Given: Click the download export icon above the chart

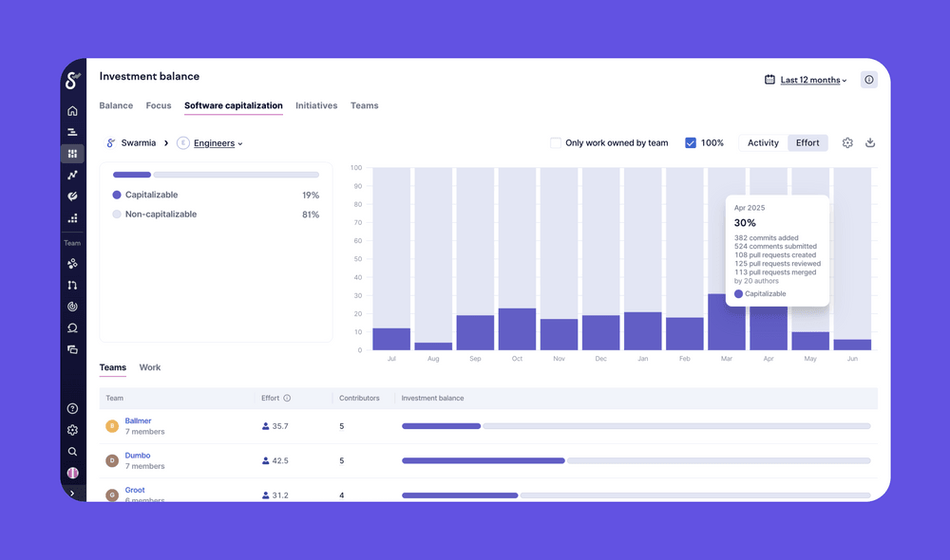Looking at the screenshot, I should click(870, 142).
